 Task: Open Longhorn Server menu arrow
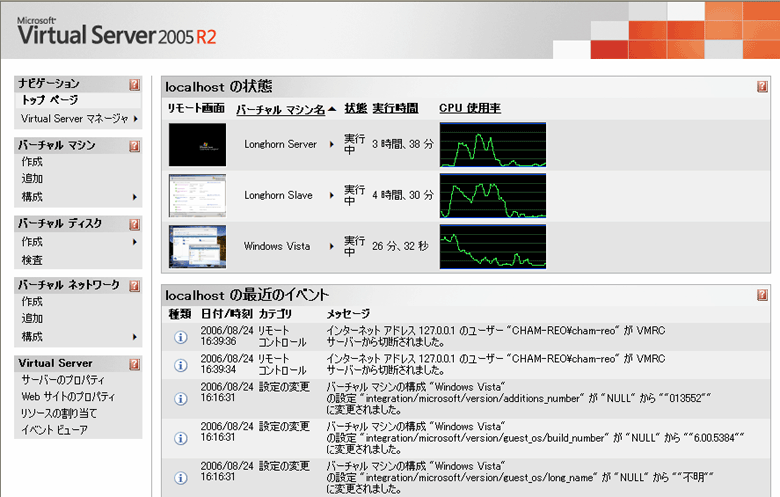(x=332, y=144)
